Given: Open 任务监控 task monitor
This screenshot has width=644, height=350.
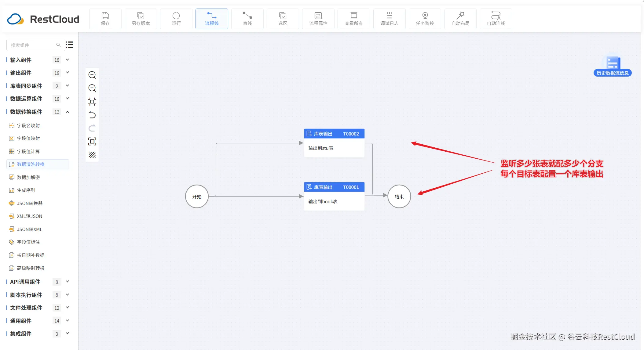Looking at the screenshot, I should point(425,19).
